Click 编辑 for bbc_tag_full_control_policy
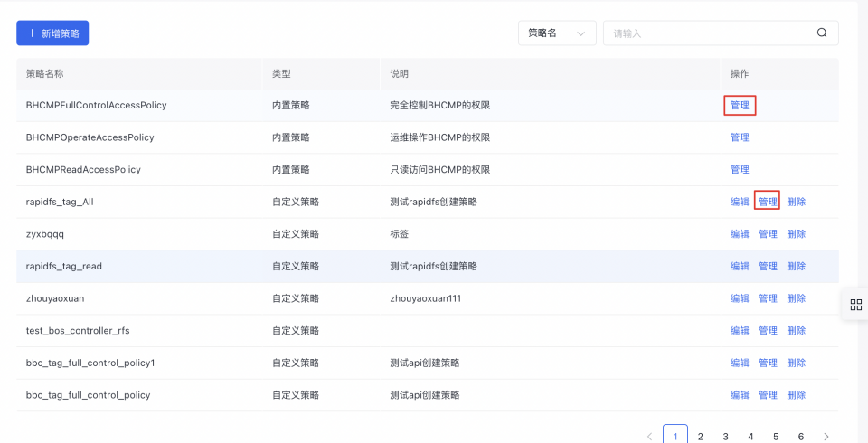 tap(740, 395)
